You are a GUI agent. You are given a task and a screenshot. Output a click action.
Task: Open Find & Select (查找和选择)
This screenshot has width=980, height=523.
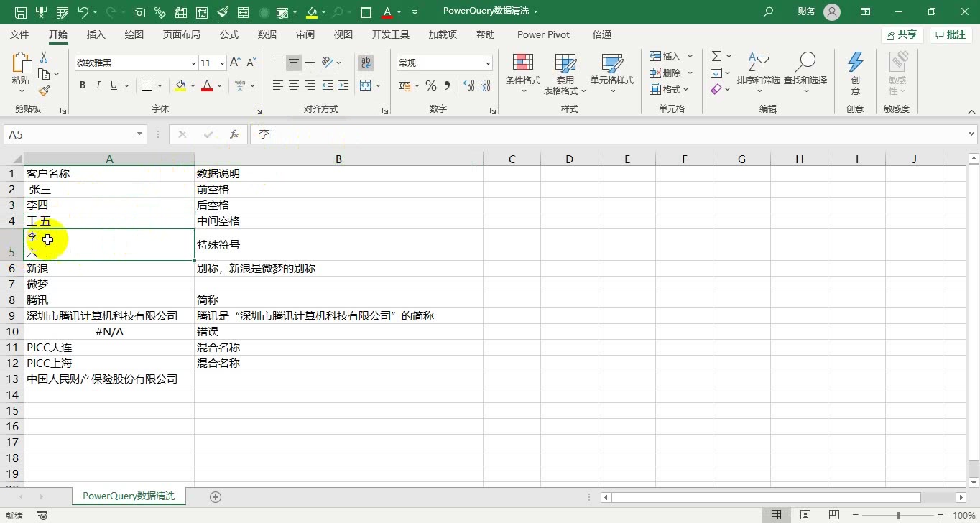(805, 73)
